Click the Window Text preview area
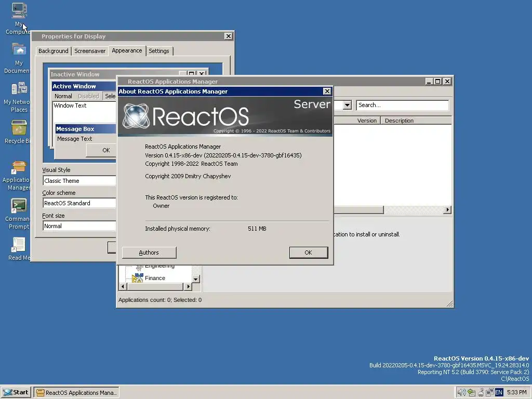Image resolution: width=532 pixels, height=399 pixels. [85, 112]
